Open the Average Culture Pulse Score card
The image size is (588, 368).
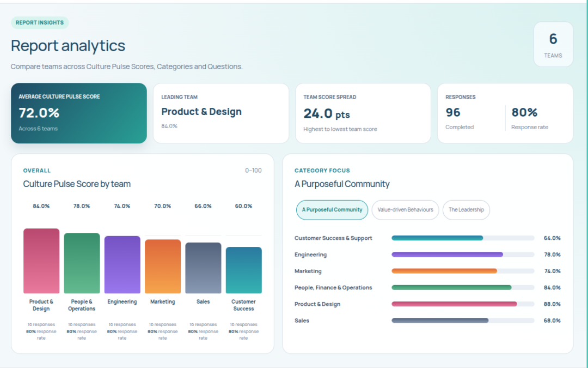(x=79, y=113)
